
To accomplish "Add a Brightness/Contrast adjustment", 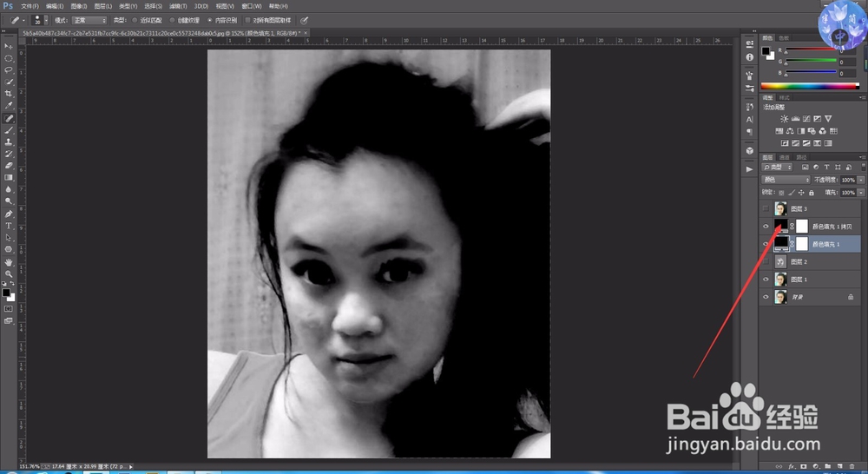I will pos(784,118).
